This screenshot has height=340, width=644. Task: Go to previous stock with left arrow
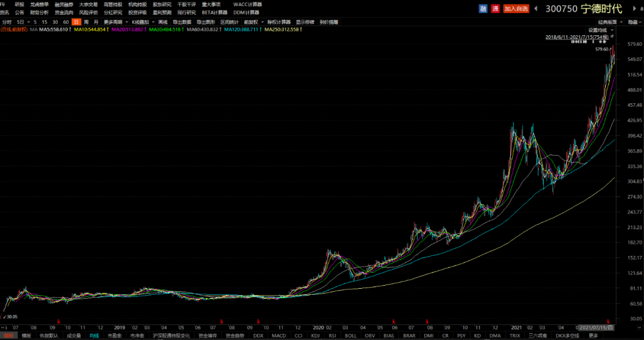[x=536, y=8]
